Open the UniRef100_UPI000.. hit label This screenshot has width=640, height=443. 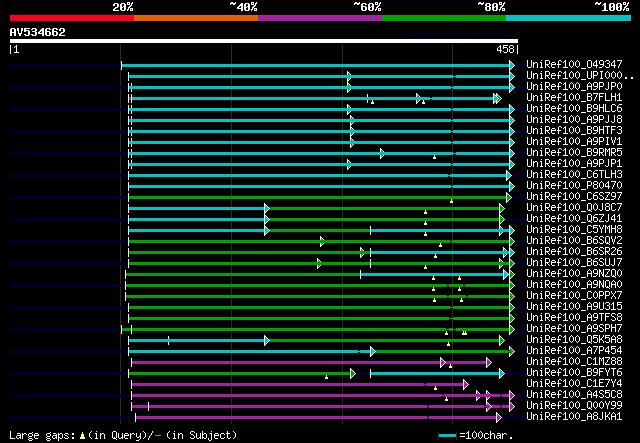point(580,76)
